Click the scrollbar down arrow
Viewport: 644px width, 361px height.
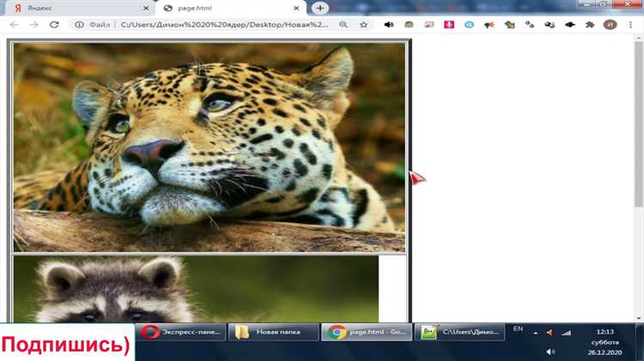(x=638, y=318)
